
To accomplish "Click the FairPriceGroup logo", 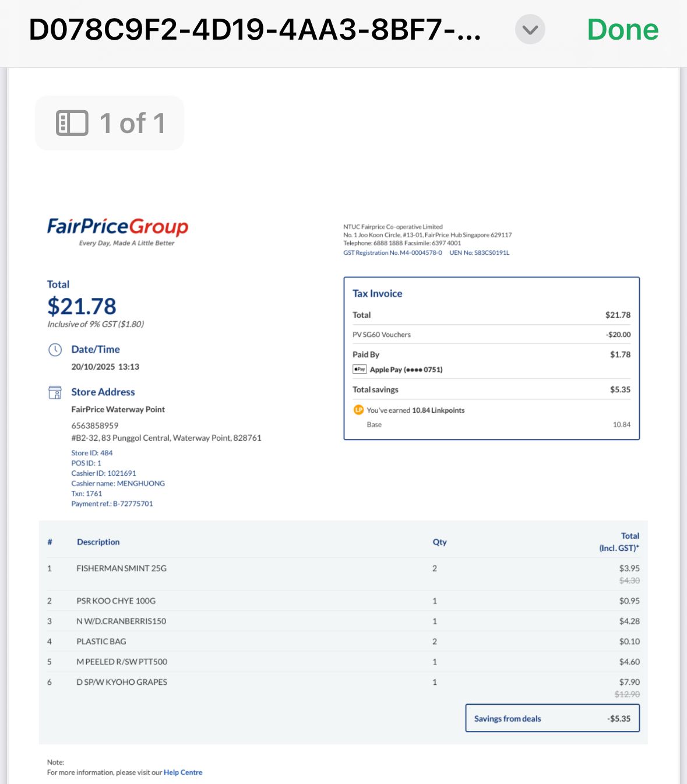I will pyautogui.click(x=118, y=226).
